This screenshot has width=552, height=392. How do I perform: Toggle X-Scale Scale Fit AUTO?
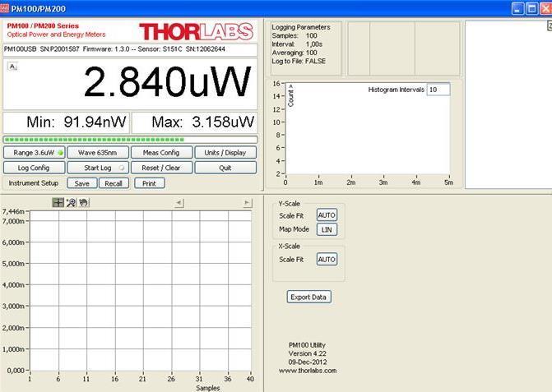coord(327,259)
